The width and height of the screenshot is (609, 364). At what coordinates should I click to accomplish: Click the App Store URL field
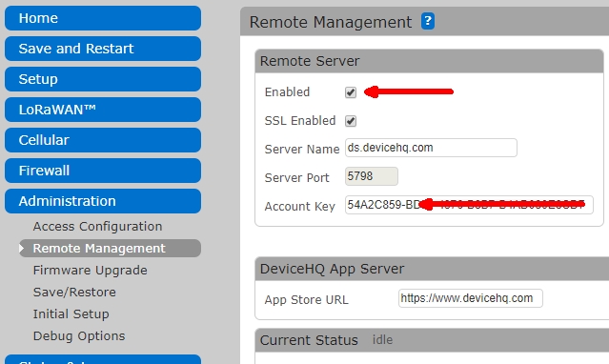471,298
